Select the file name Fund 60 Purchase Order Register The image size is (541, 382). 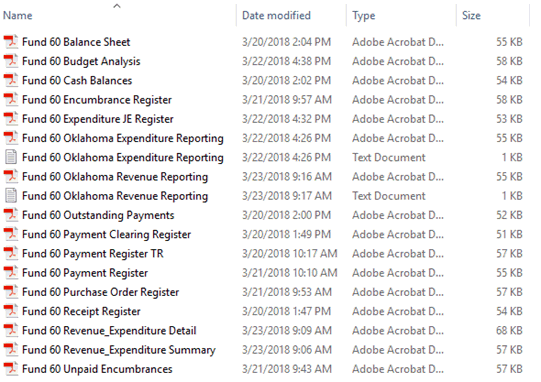(x=100, y=292)
